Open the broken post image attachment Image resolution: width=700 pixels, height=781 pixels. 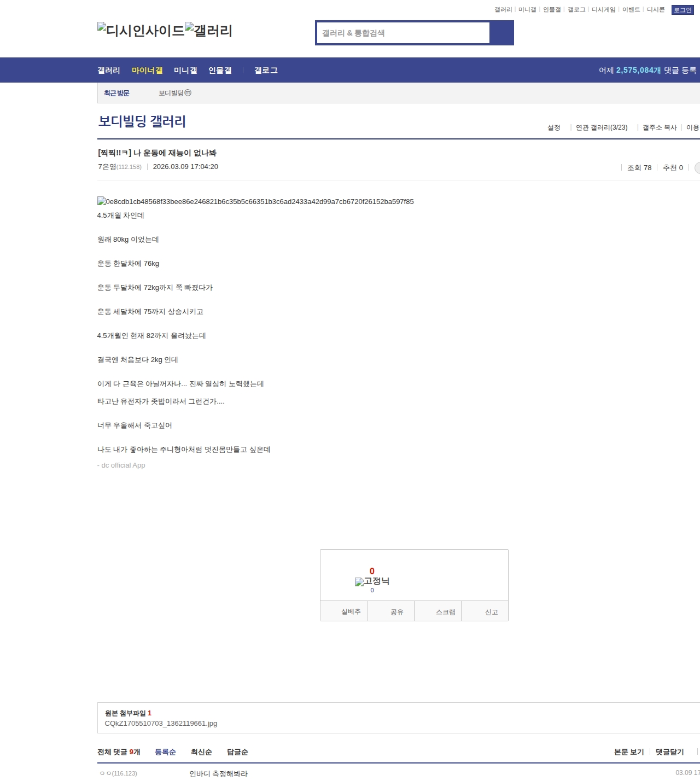click(x=255, y=202)
